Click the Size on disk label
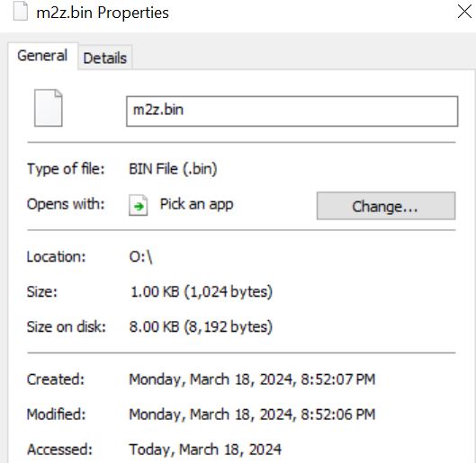The width and height of the screenshot is (476, 463). (x=67, y=327)
